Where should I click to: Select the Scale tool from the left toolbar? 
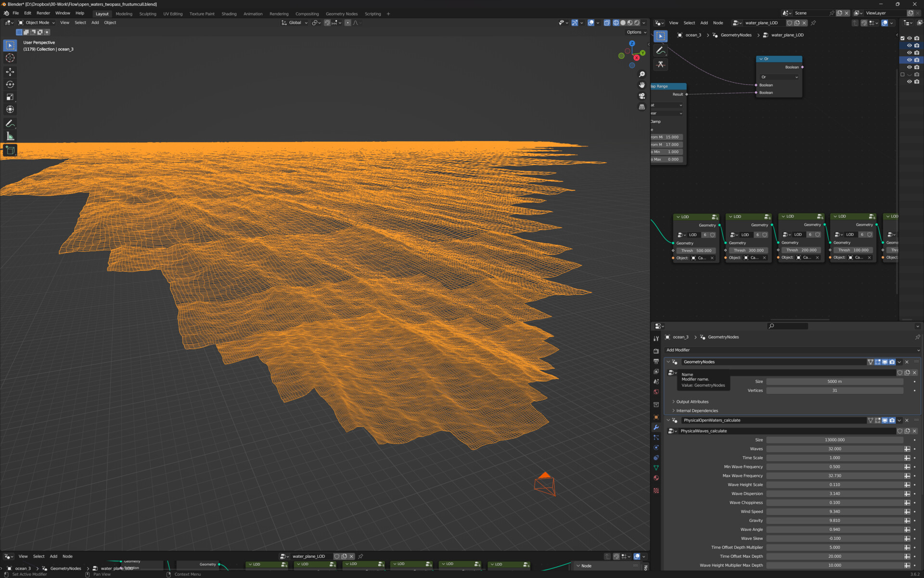10,97
